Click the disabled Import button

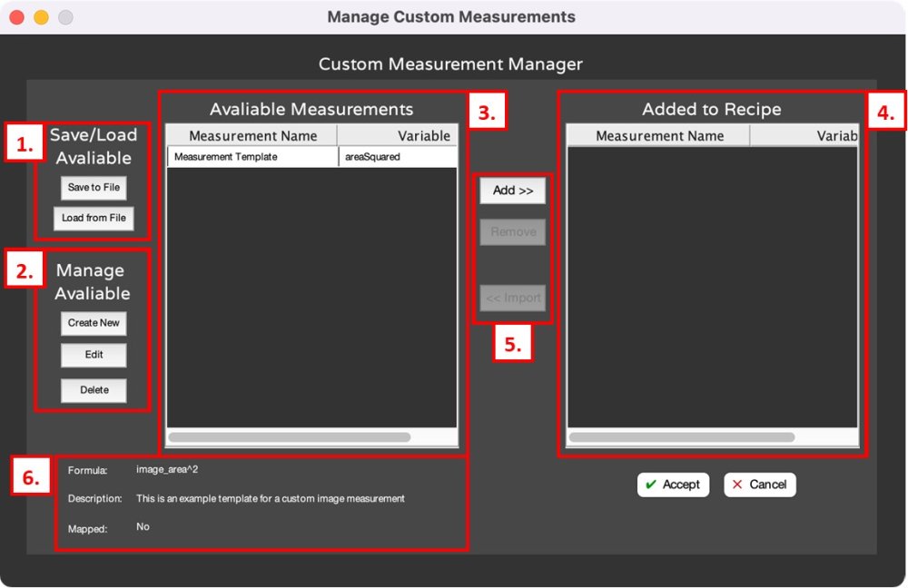[x=512, y=298]
